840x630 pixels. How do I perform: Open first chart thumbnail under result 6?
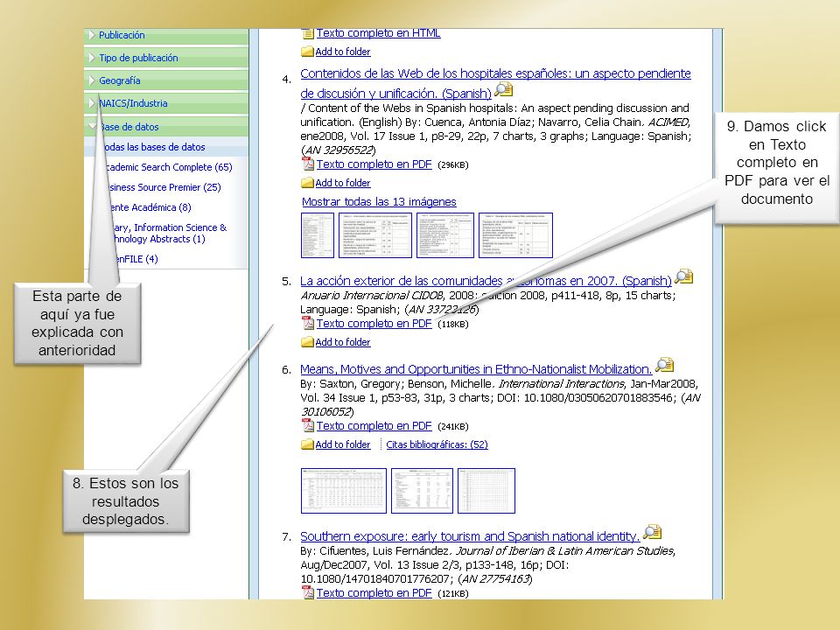pos(344,491)
